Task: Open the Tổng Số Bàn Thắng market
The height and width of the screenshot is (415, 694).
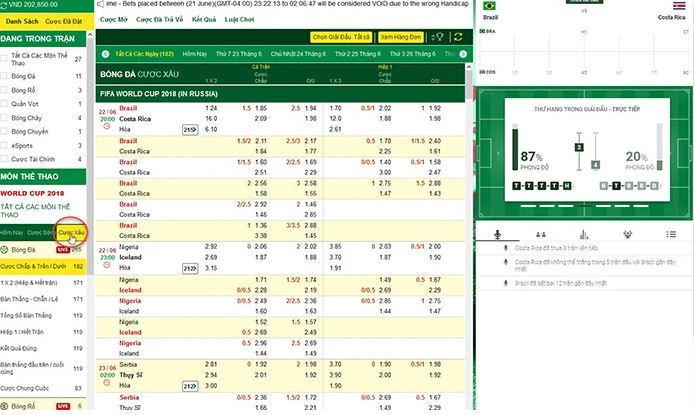Action: [43, 315]
